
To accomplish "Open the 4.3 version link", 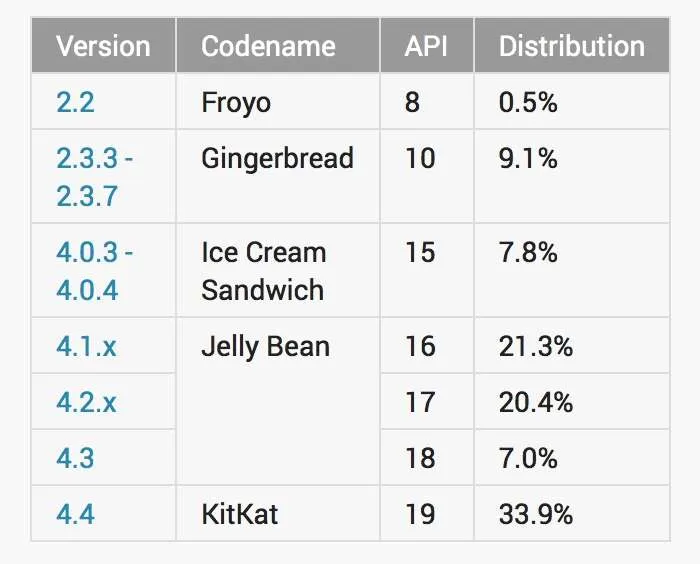I will click(x=75, y=458).
